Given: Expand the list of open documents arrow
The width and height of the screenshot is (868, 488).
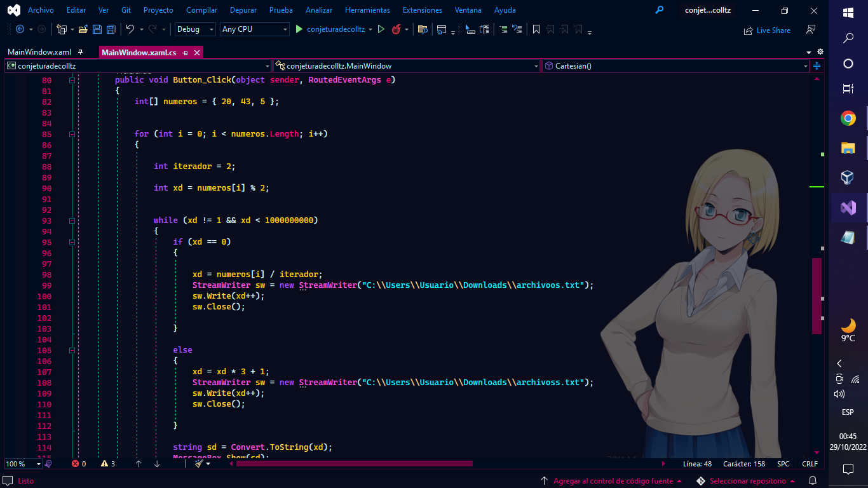Looking at the screenshot, I should click(x=809, y=52).
